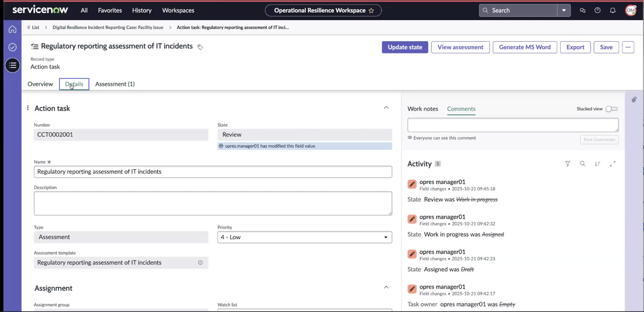The height and width of the screenshot is (312, 644).
Task: Click the Export button
Action: click(575, 47)
